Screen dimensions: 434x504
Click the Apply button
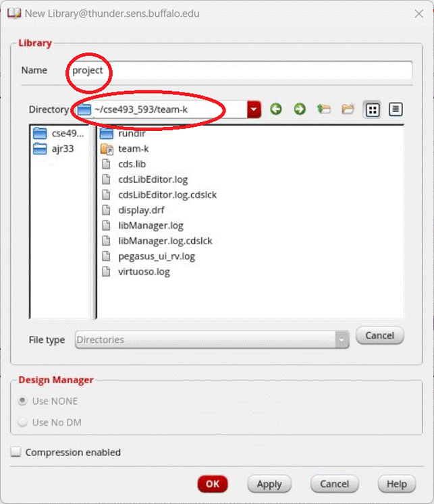[x=269, y=484]
